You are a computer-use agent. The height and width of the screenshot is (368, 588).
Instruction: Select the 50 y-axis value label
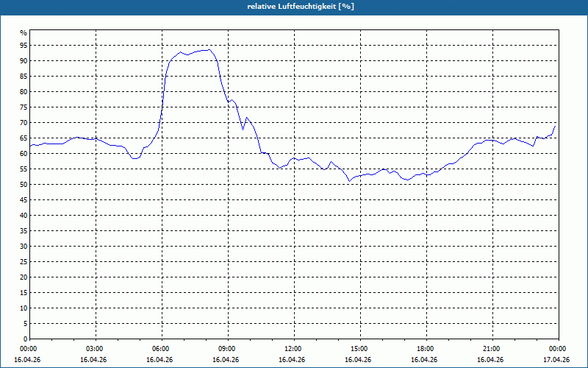pyautogui.click(x=24, y=185)
